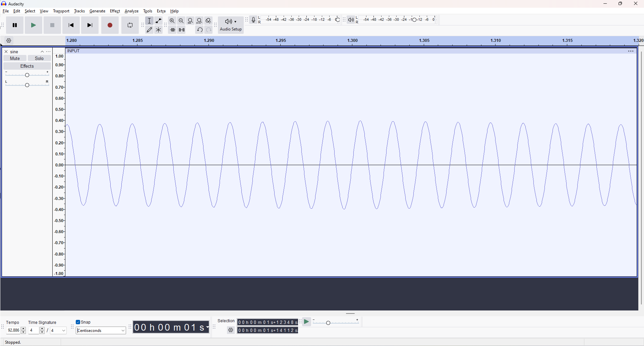The image size is (644, 346).
Task: Open the timeline options gear
Action: [x=9, y=40]
